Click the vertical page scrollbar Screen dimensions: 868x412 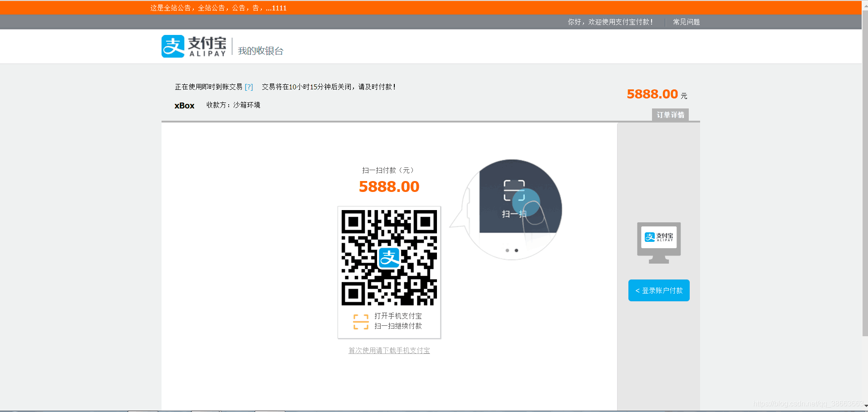[865, 172]
